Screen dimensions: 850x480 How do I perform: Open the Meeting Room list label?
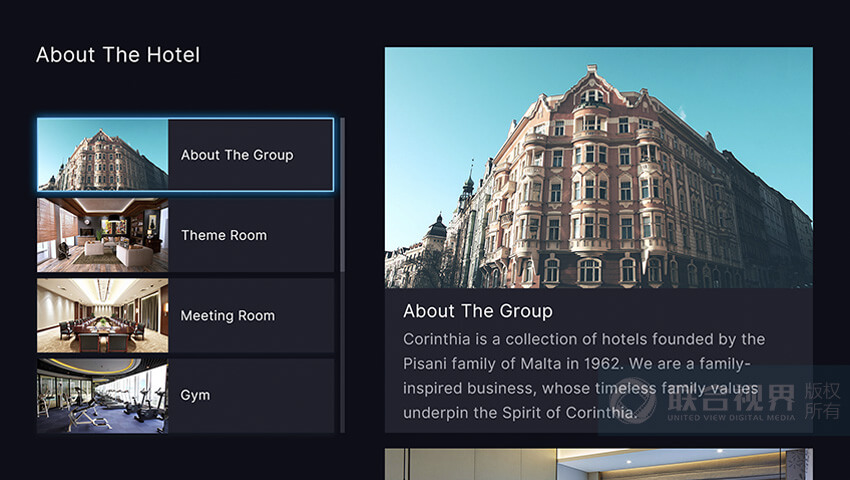pyautogui.click(x=227, y=315)
